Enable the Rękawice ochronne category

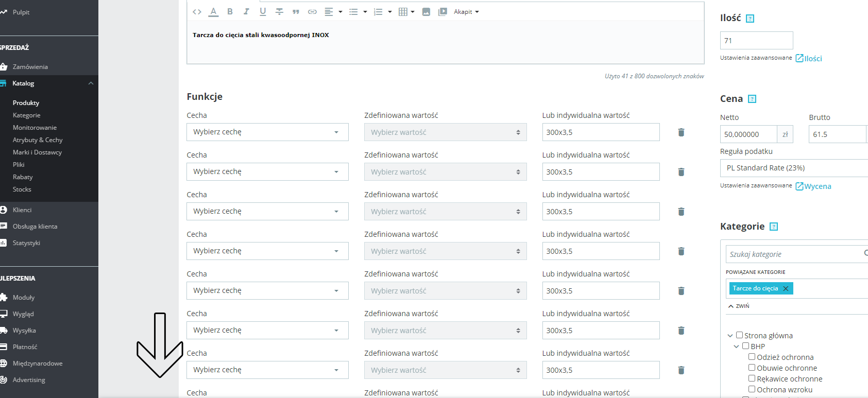[752, 378]
